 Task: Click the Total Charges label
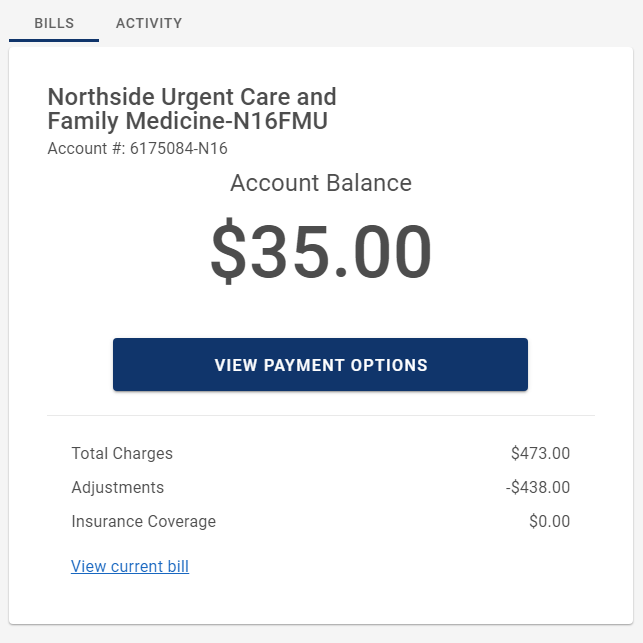[122, 454]
